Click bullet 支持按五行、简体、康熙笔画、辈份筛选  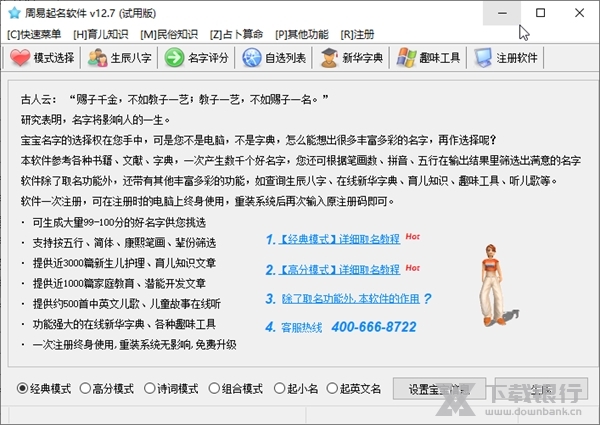(124, 243)
